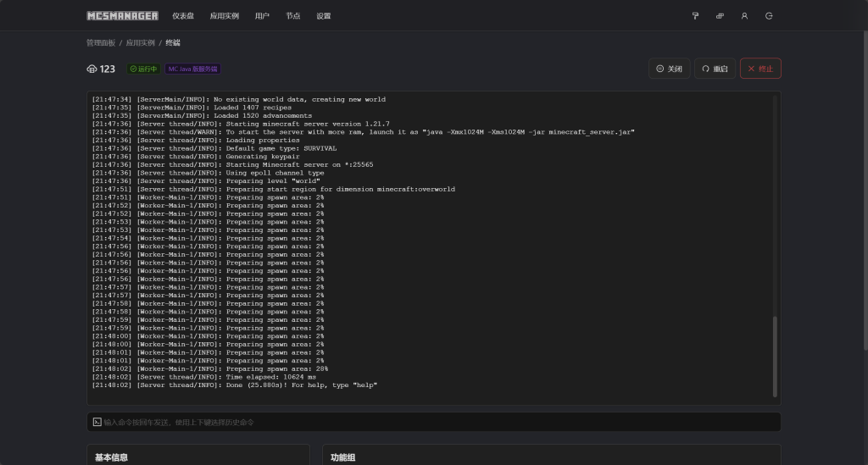Screen dimensions: 868x465
Task: Click the 终端 breadcrumb item
Action: (x=173, y=42)
